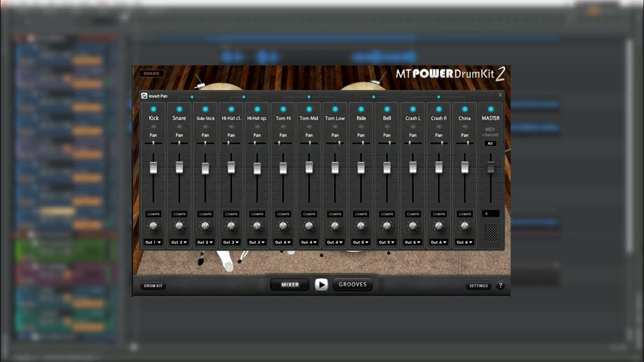The width and height of the screenshot is (644, 362).
Task: Toggle the COMPR button on Tom Hi
Action: pos(283,214)
